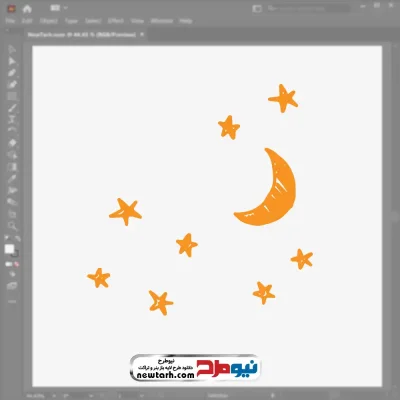Select the Selection arrow tool
Image resolution: width=400 pixels, height=400 pixels.
pyautogui.click(x=12, y=49)
